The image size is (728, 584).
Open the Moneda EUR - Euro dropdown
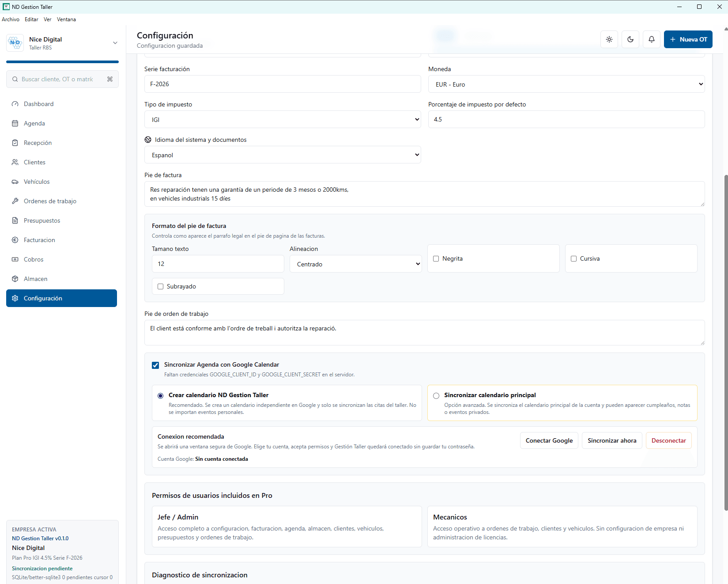(566, 84)
